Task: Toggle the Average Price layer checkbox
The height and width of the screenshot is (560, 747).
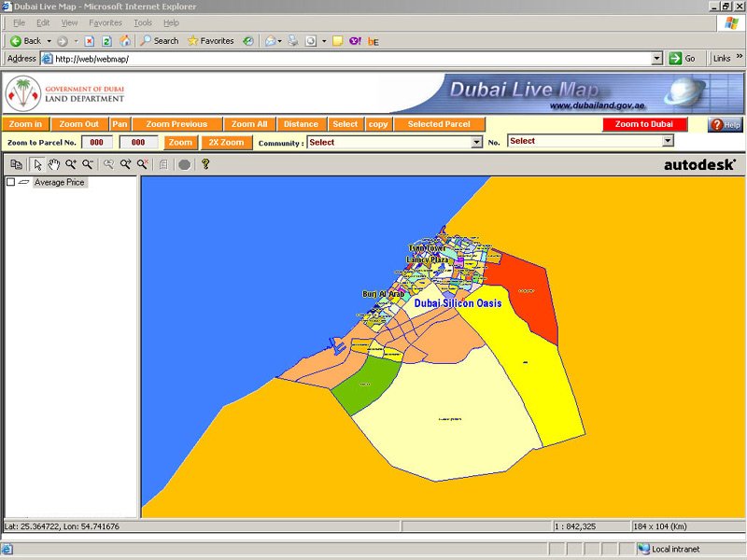Action: point(10,182)
